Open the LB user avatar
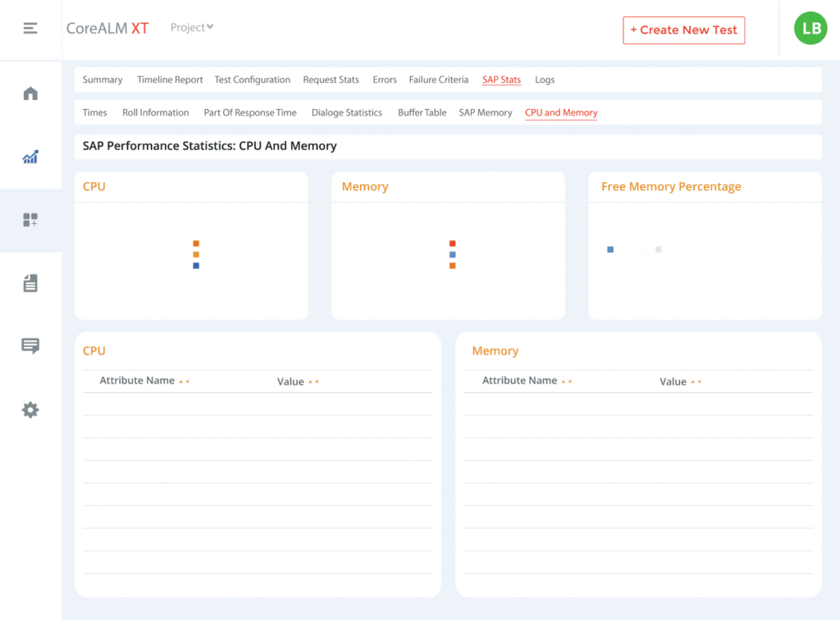840x620 pixels. pyautogui.click(x=810, y=29)
